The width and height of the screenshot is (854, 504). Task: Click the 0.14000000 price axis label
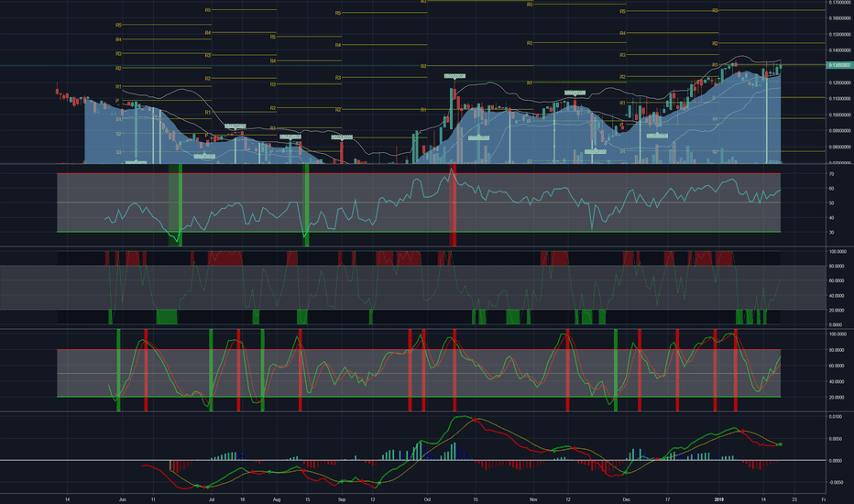[x=839, y=50]
